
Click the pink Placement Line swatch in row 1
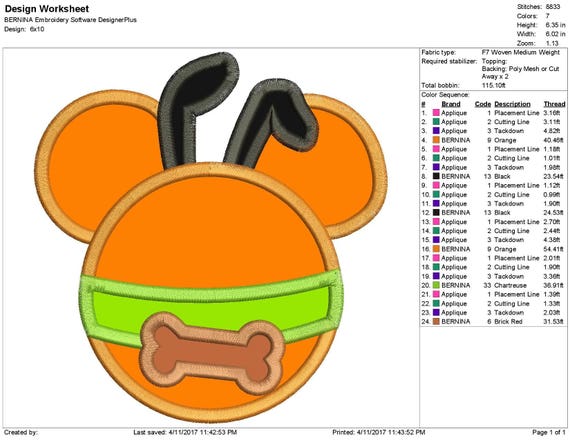click(436, 113)
